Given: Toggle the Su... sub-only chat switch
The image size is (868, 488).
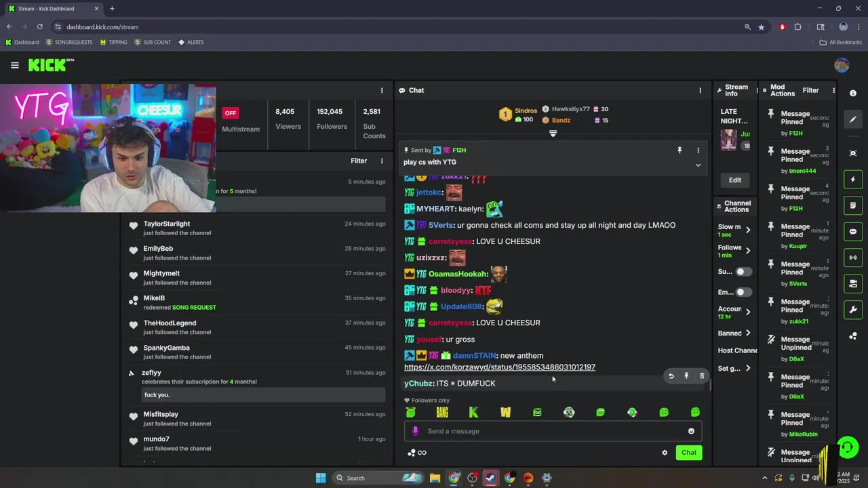Looking at the screenshot, I should pos(744,272).
